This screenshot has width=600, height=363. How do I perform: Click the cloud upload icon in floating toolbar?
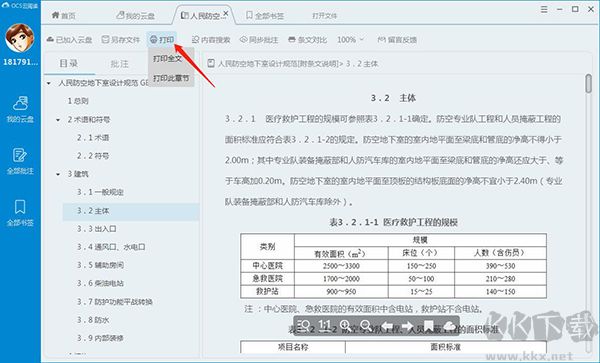click(450, 326)
